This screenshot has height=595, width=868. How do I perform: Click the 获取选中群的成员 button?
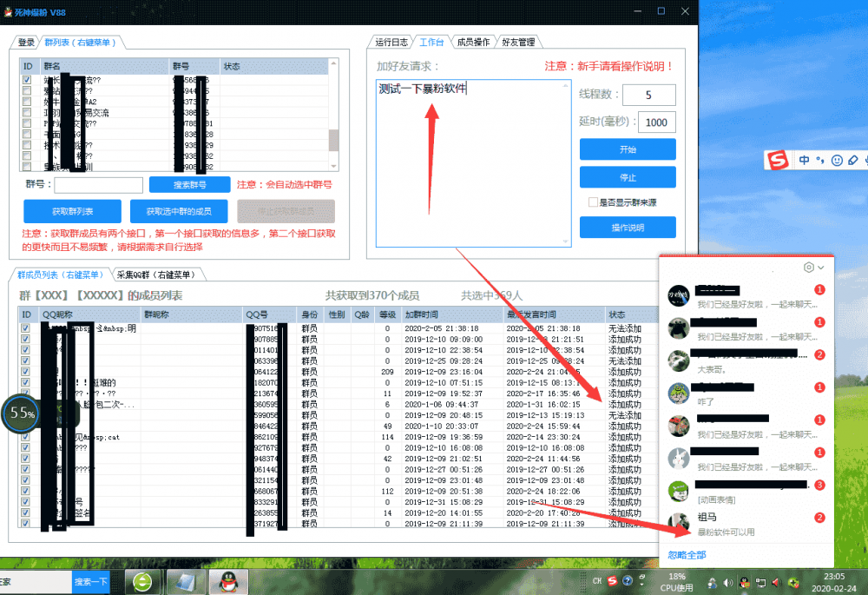(x=179, y=211)
